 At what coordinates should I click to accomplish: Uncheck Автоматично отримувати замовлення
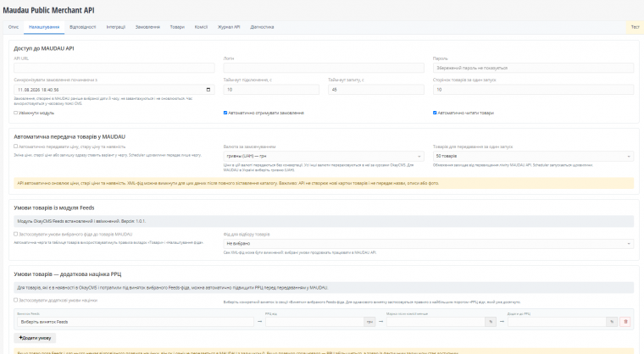pyautogui.click(x=225, y=113)
